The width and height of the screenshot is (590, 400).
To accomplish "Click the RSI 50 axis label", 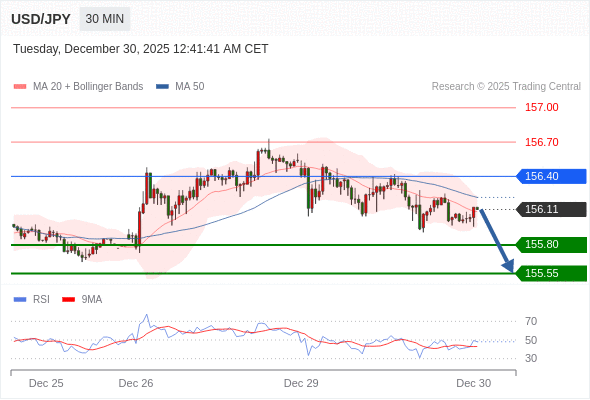I will (531, 340).
